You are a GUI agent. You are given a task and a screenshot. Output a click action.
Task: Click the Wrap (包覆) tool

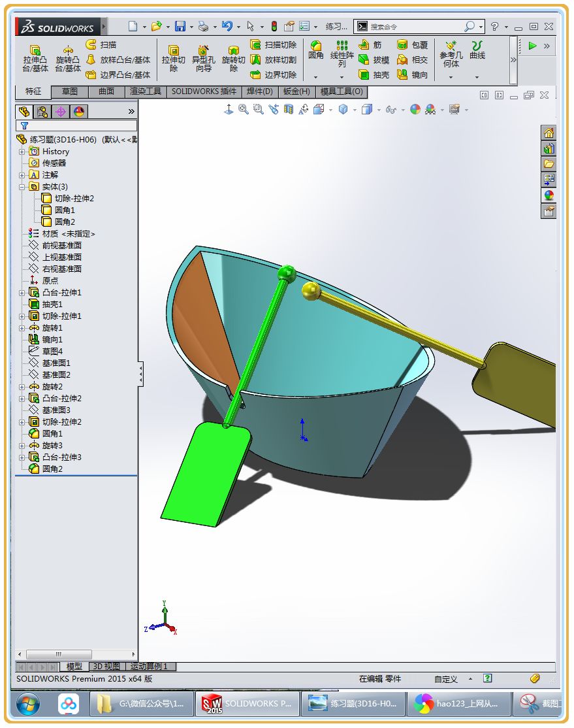[413, 44]
